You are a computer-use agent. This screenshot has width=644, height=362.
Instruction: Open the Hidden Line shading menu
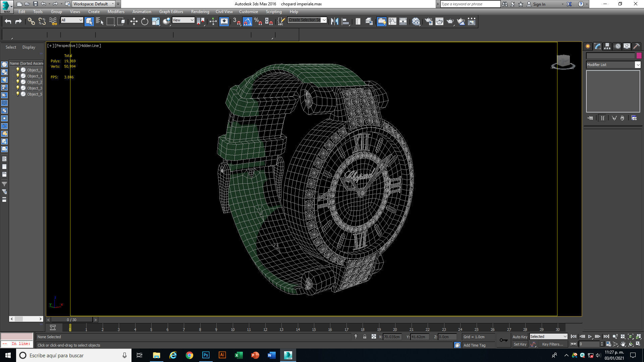[90, 46]
